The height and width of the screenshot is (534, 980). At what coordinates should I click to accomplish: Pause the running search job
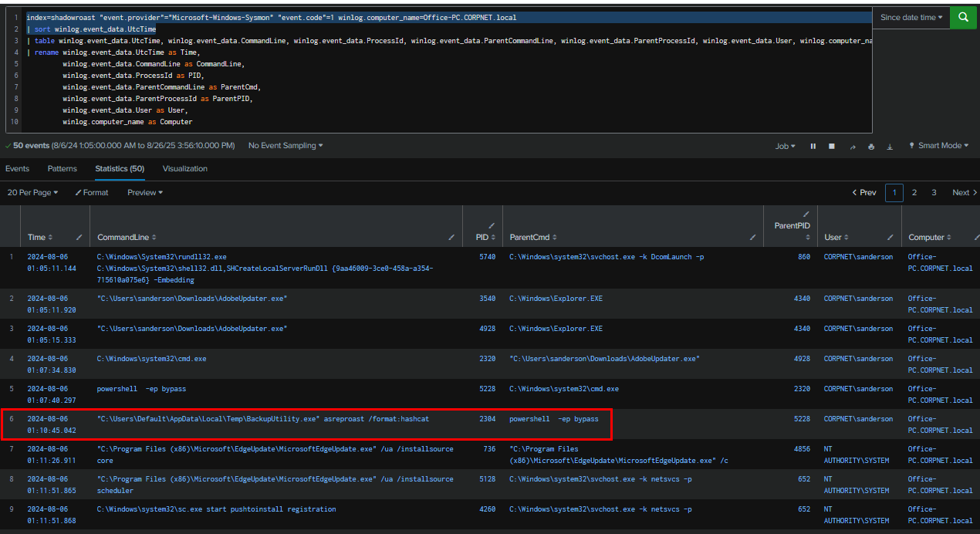click(x=813, y=146)
